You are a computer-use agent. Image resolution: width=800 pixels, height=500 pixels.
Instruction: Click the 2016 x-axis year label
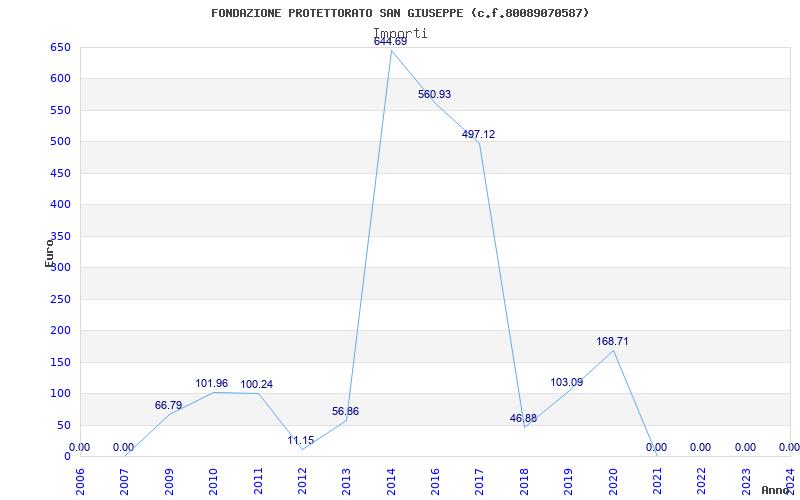[x=435, y=481]
